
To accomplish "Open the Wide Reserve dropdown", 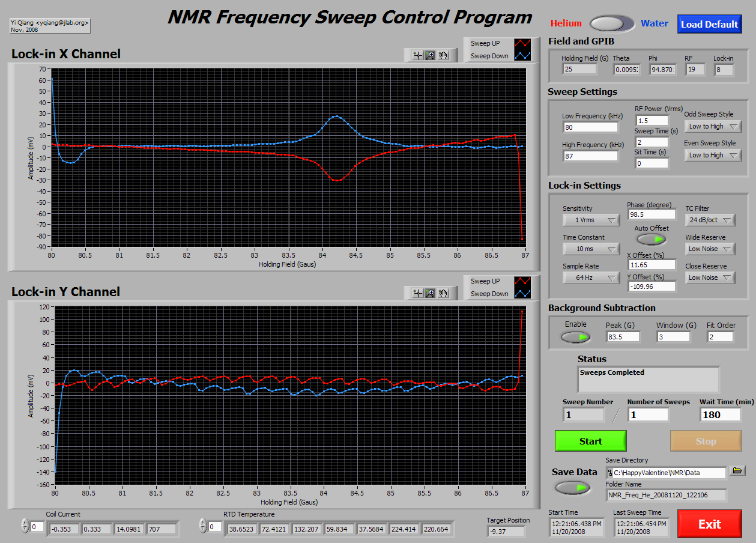I will tap(710, 249).
